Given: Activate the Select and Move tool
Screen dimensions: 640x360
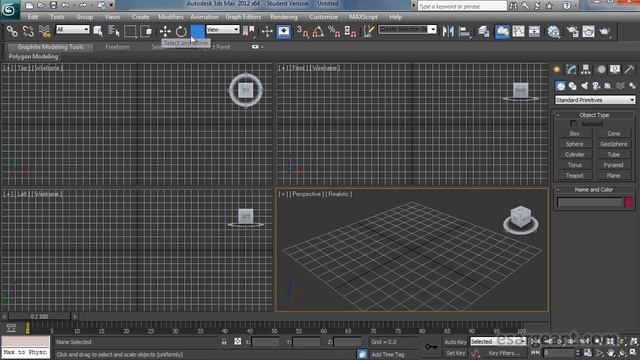Looking at the screenshot, I should pos(165,31).
